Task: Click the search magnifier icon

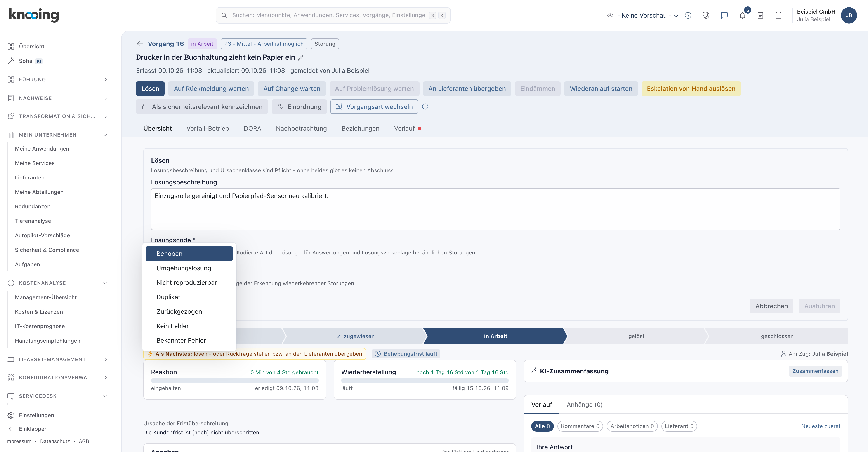Action: (x=224, y=16)
